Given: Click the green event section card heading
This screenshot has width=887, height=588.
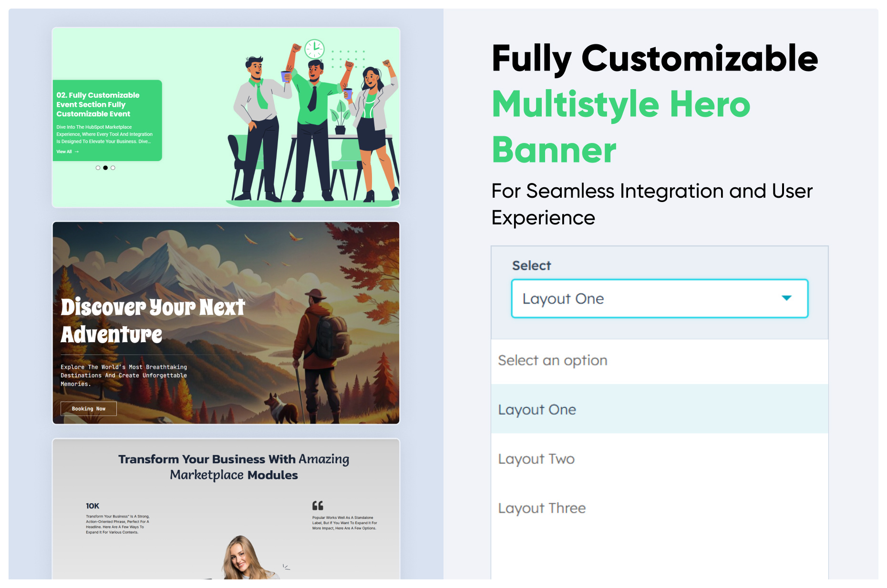Looking at the screenshot, I should click(98, 104).
